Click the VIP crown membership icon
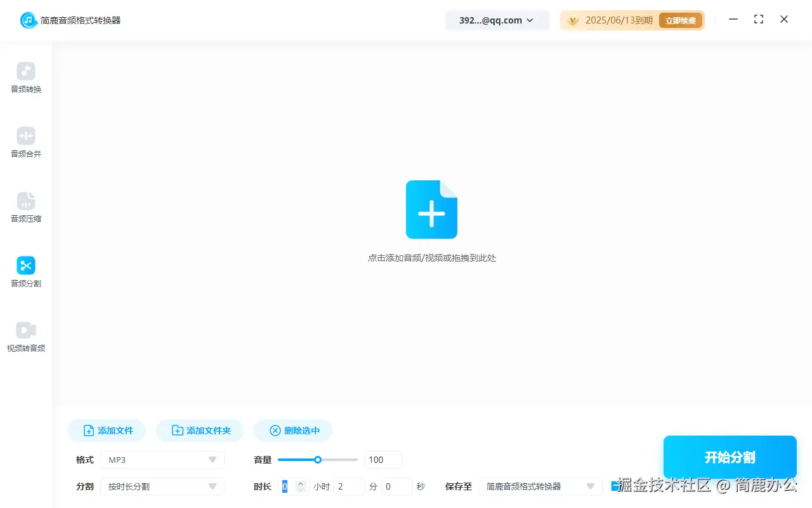This screenshot has height=508, width=812. [573, 20]
